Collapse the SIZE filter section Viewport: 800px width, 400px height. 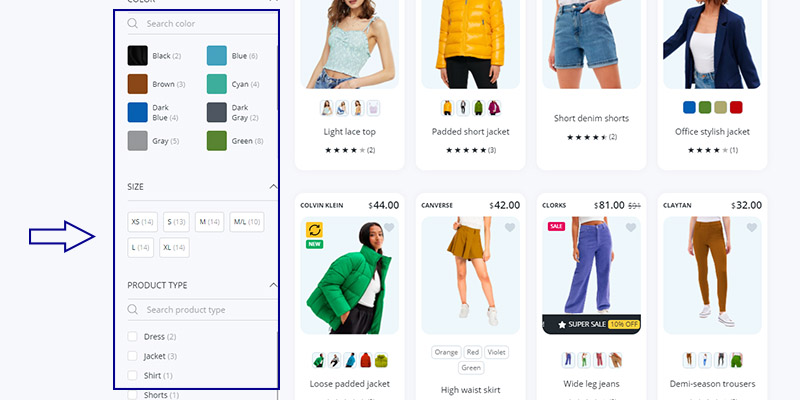tap(273, 187)
